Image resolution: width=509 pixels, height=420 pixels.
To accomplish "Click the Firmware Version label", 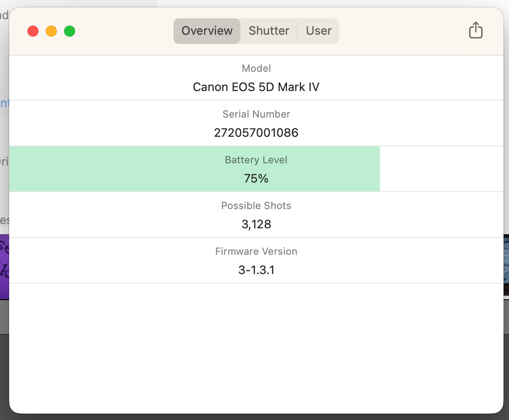I will point(256,252).
